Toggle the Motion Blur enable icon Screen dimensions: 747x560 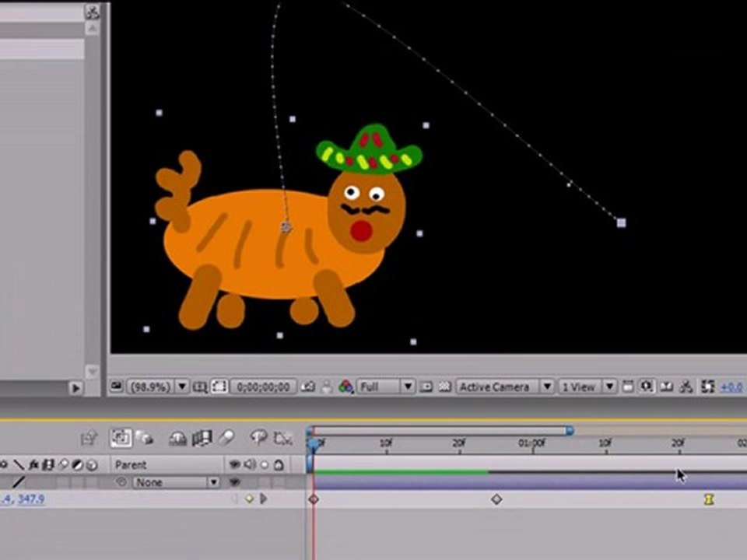point(226,437)
